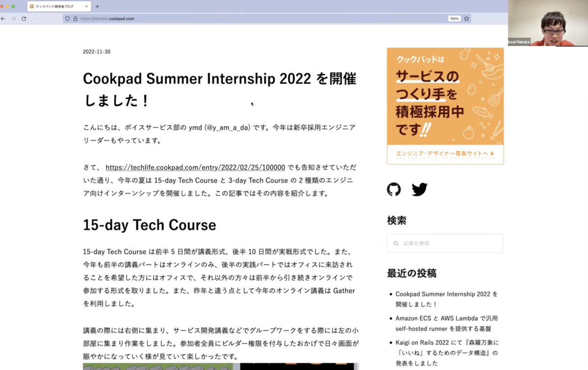The height and width of the screenshot is (370, 588).
Task: Click the yellow minimize window button
Action: (7, 6)
